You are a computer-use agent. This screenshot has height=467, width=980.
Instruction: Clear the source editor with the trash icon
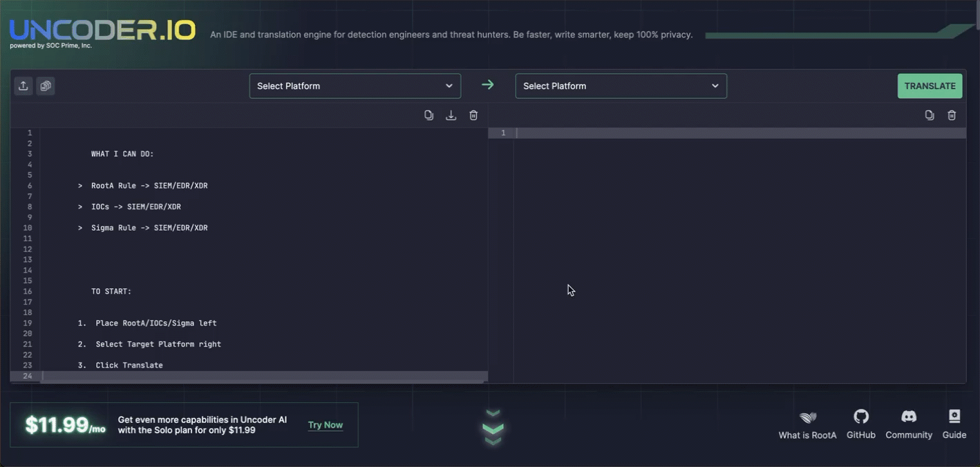473,115
